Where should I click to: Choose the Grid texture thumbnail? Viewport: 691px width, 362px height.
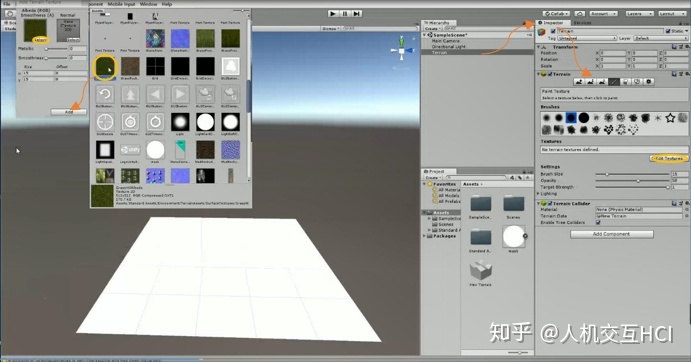point(156,67)
